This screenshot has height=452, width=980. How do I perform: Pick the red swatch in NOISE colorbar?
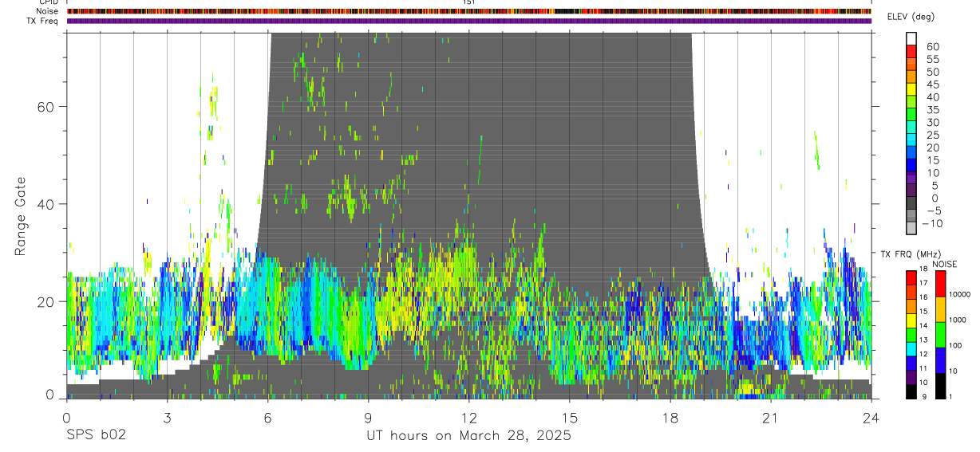click(x=940, y=283)
